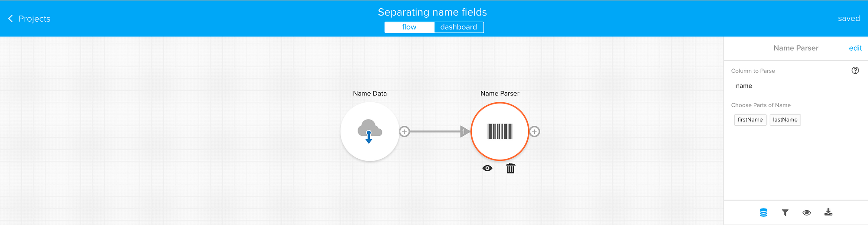The height and width of the screenshot is (225, 868).
Task: Click the download export icon
Action: [828, 212]
